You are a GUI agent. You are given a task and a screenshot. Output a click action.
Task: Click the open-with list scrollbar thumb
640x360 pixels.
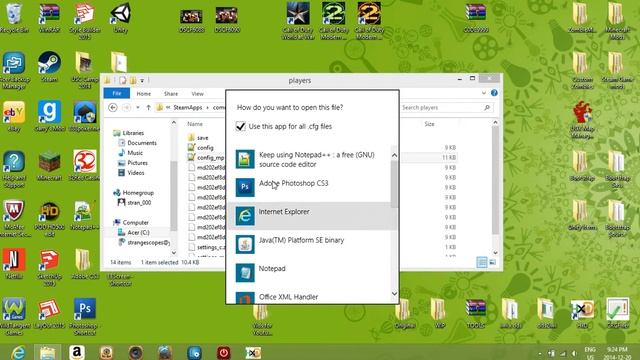tap(394, 184)
